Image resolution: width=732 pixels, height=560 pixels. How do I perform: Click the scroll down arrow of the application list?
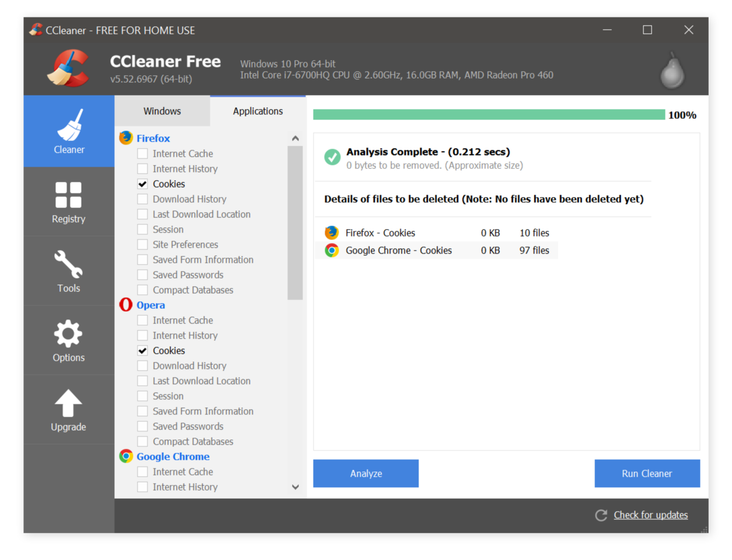click(295, 487)
